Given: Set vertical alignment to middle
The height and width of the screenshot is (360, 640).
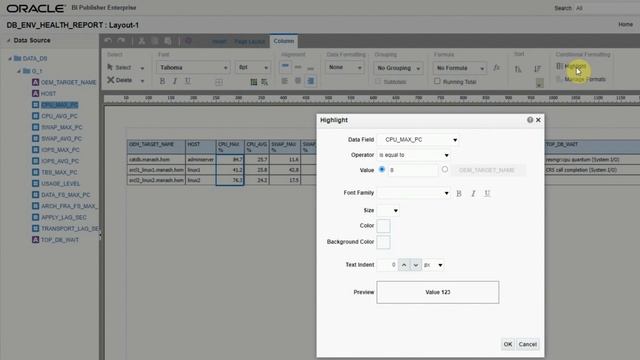Looking at the screenshot, I should 298,67.
